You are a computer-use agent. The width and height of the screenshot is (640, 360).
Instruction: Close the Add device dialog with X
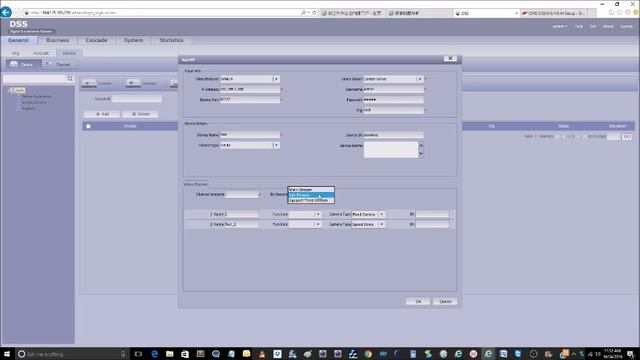[450, 59]
